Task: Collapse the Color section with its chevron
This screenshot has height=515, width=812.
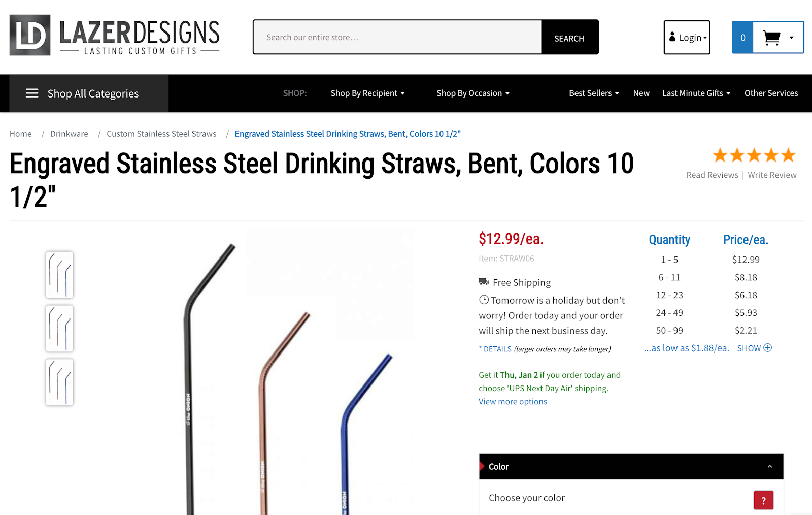Action: pos(770,466)
